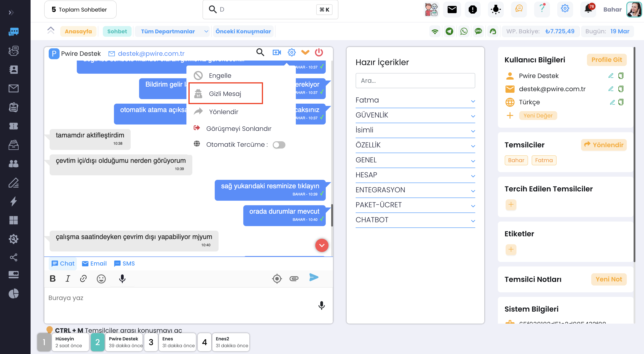Open the lightning bolt automation sidebar icon

(x=14, y=201)
